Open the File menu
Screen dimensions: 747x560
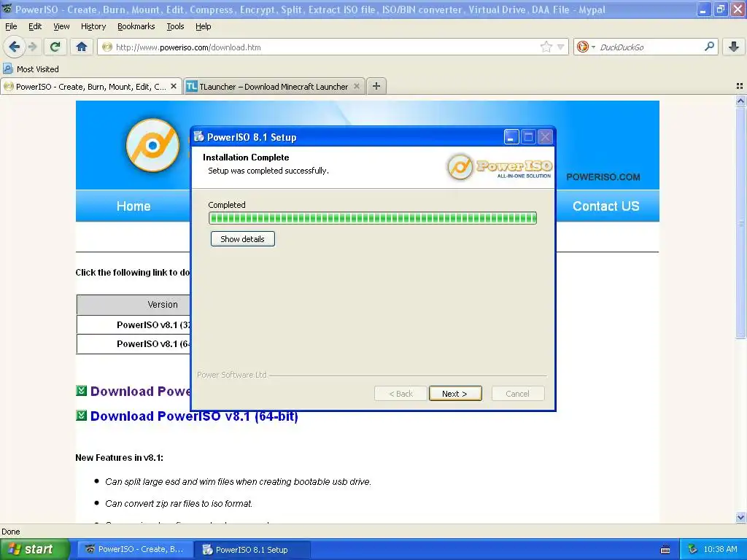pos(11,26)
